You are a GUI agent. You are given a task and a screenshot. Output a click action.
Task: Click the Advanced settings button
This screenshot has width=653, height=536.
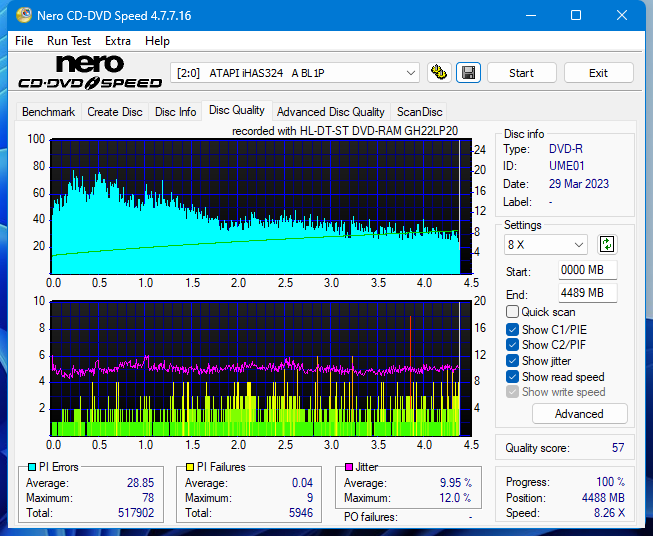coord(579,414)
